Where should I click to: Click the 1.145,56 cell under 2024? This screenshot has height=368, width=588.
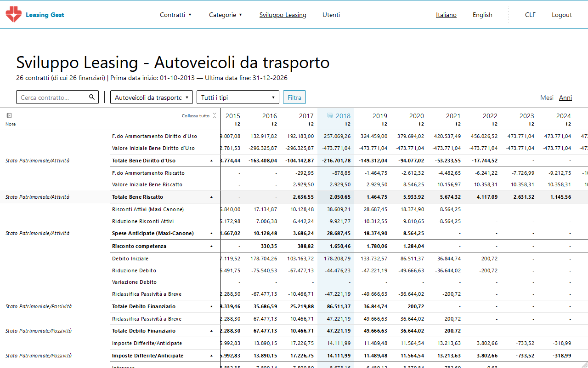point(560,197)
